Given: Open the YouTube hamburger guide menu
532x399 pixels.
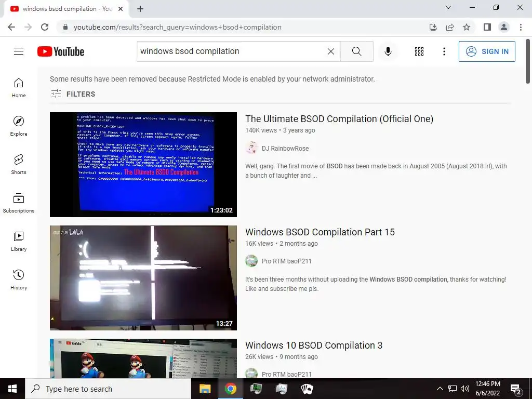Looking at the screenshot, I should tap(19, 51).
